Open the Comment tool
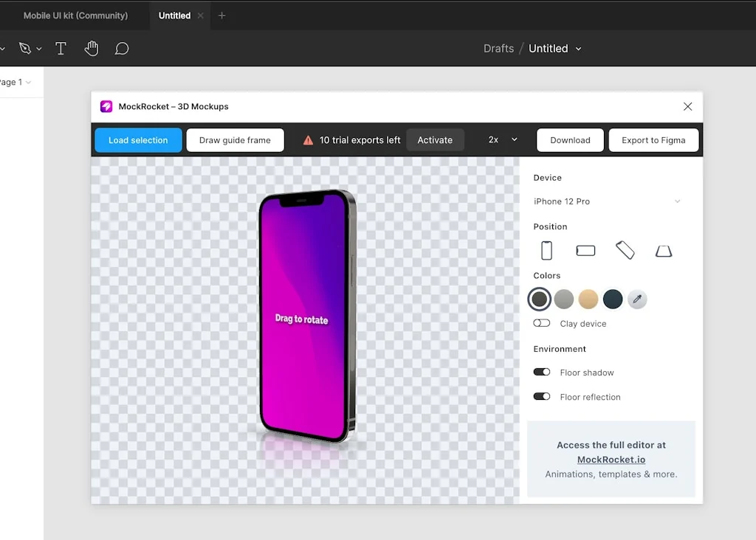 (122, 49)
